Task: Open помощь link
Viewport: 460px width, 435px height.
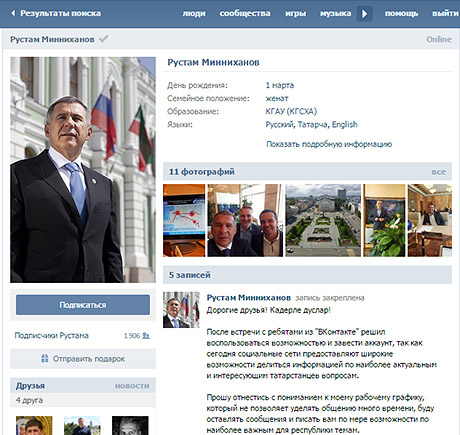Action: [x=401, y=13]
